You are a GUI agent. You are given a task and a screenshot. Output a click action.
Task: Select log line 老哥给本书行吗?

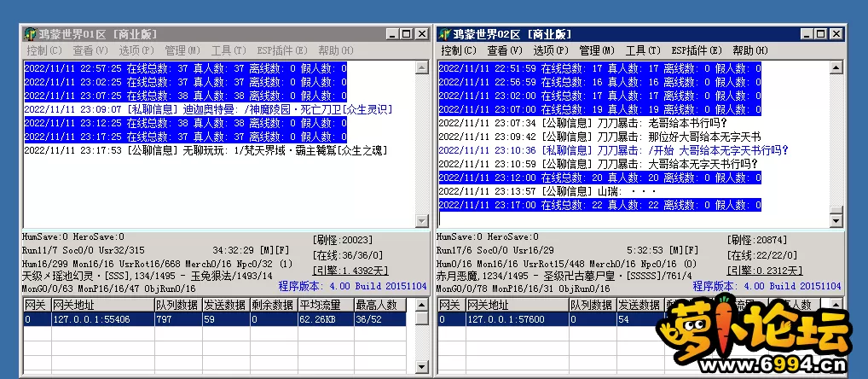coord(583,123)
